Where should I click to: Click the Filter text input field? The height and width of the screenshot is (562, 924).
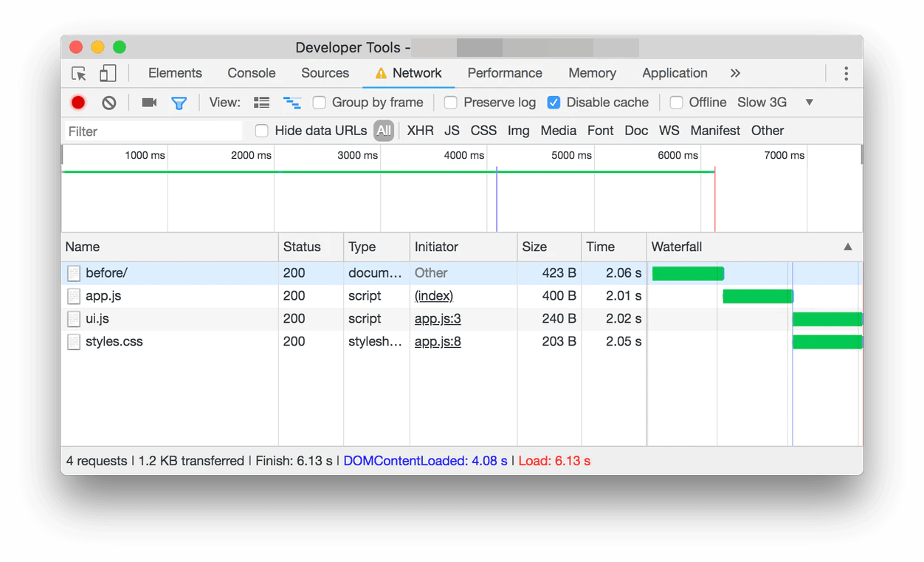154,131
